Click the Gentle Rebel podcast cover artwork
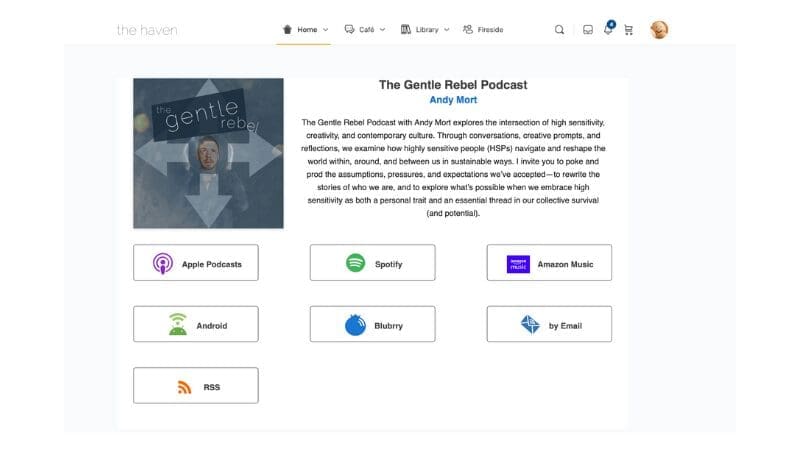The image size is (800, 450). tap(208, 154)
